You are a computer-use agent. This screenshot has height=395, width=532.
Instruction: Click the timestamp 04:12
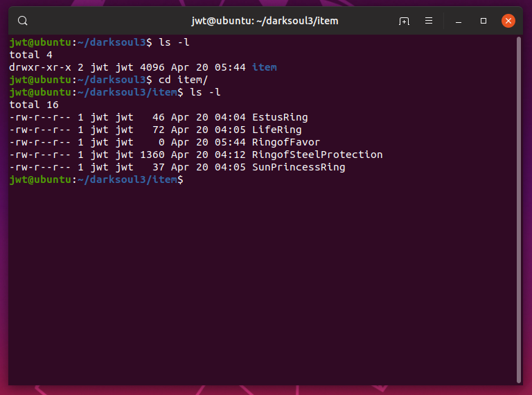point(230,155)
